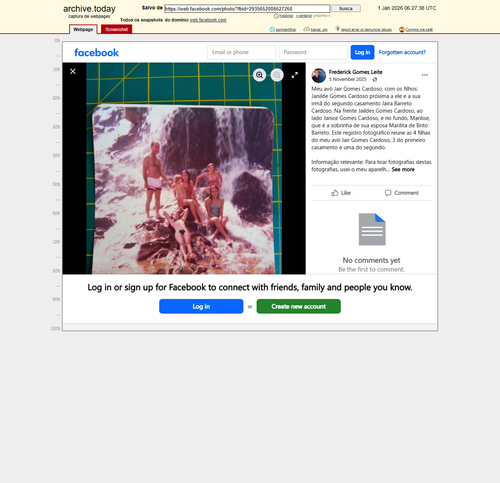
Task: Focus the Password field
Action: coord(313,52)
